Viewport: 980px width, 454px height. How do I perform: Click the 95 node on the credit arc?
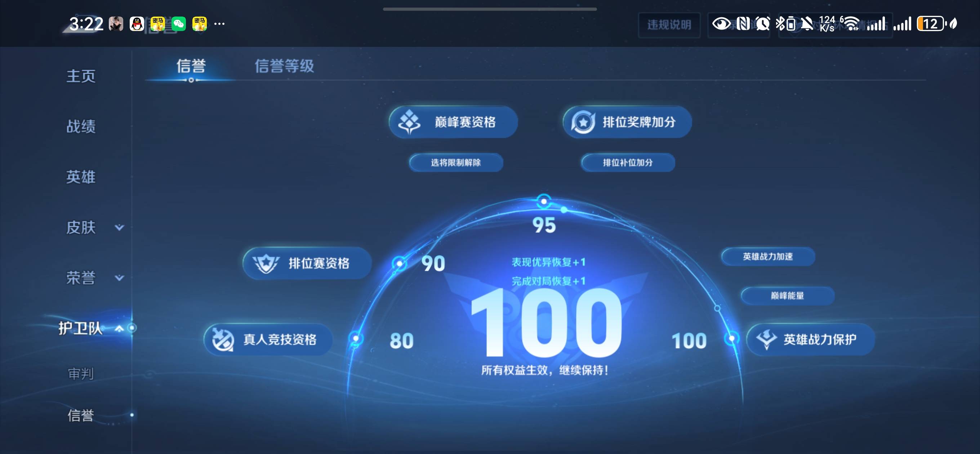(x=544, y=201)
